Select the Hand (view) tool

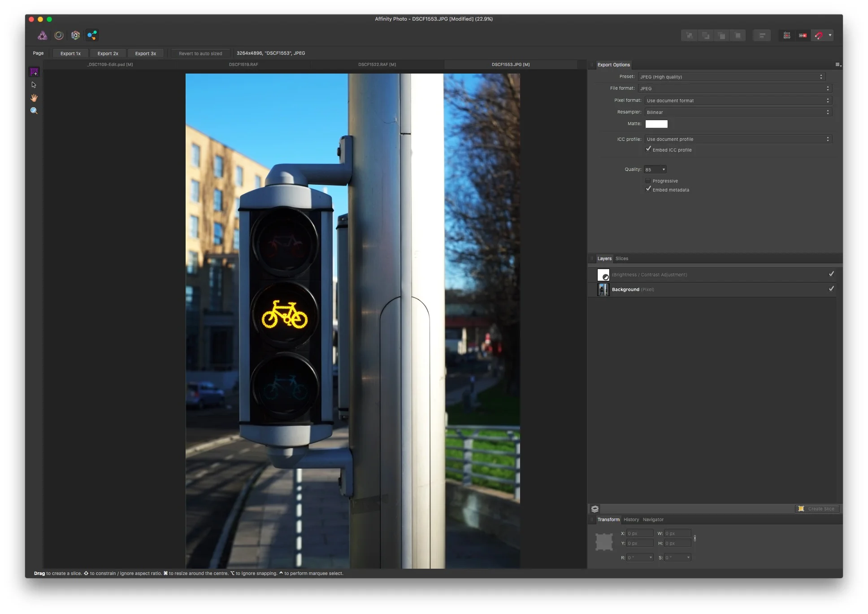point(34,98)
